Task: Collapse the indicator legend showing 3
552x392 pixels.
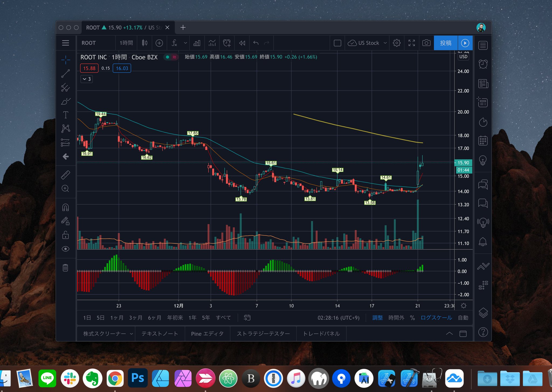Action: [x=87, y=79]
